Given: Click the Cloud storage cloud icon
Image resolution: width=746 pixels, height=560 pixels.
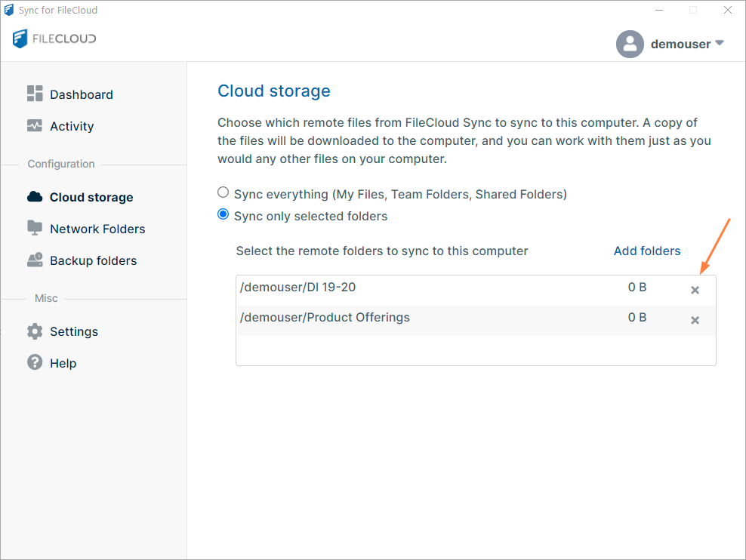Looking at the screenshot, I should (35, 196).
